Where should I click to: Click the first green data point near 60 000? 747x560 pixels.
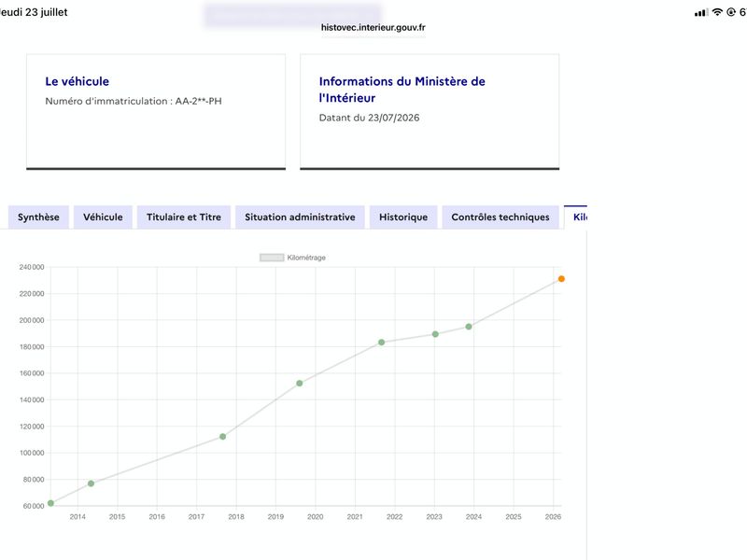tap(51, 503)
